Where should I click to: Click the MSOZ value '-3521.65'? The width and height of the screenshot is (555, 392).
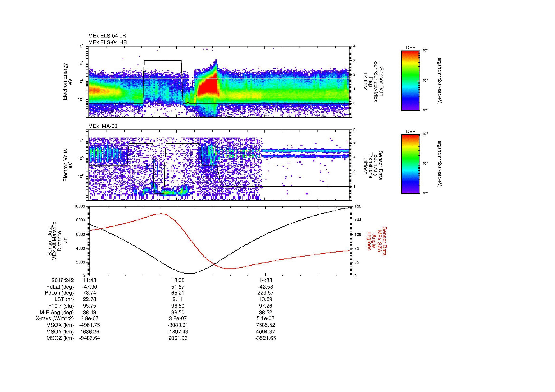266,338
